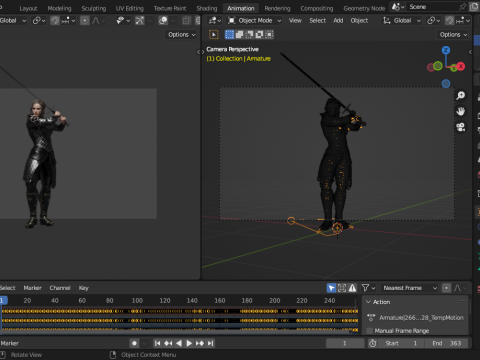The height and width of the screenshot is (360, 480).
Task: Set selection mode to invert
Action: [x=259, y=34]
